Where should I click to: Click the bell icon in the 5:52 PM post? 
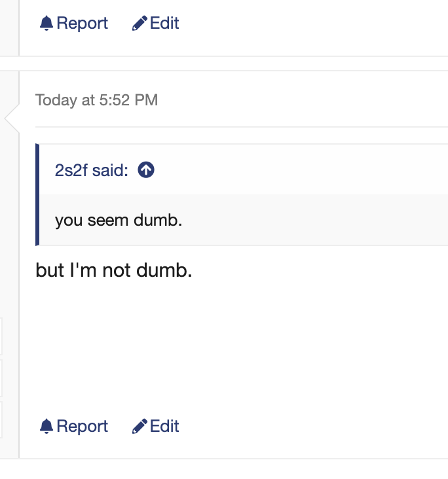tap(47, 426)
